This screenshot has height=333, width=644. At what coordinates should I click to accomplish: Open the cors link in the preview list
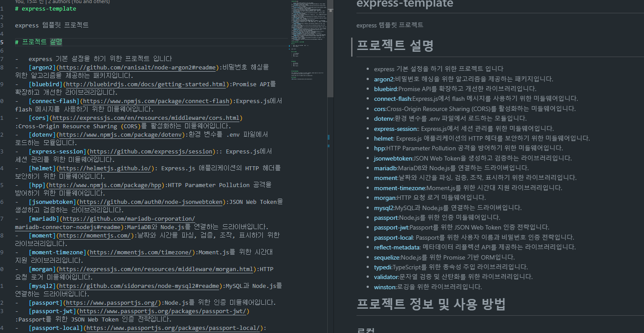coord(380,108)
